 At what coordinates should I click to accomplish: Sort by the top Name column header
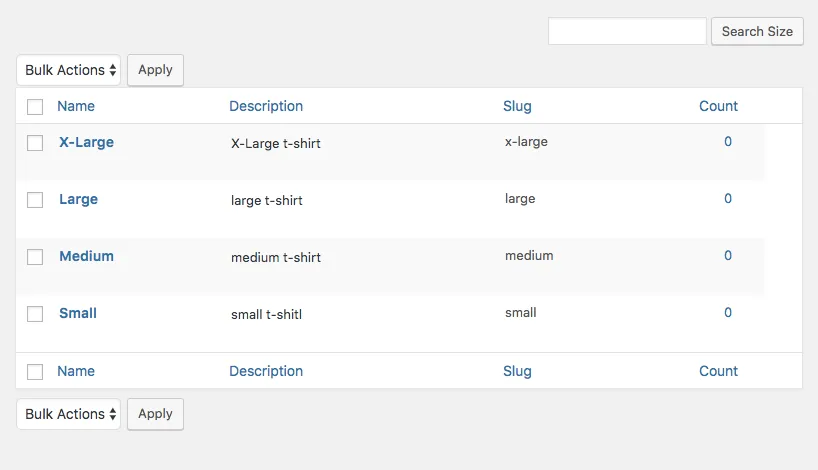76,106
